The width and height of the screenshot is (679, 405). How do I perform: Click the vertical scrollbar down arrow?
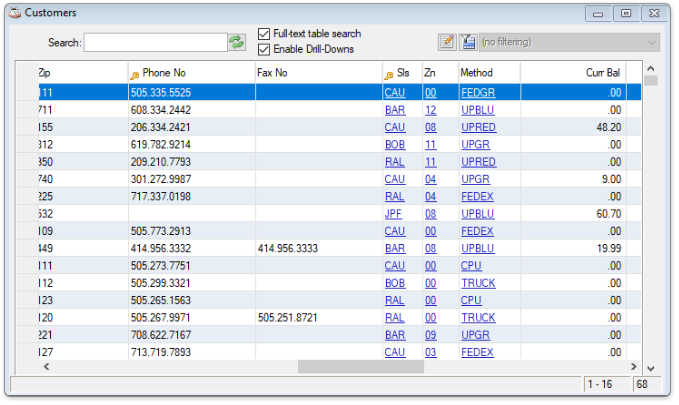[x=650, y=367]
